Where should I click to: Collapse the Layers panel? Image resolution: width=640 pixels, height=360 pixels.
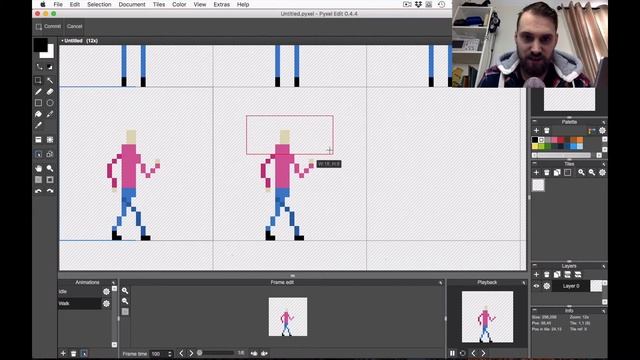535,265
